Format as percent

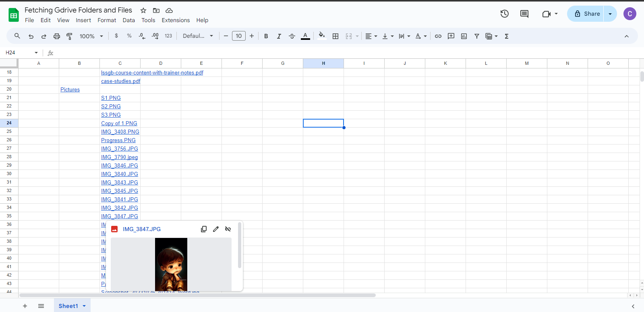click(x=129, y=36)
